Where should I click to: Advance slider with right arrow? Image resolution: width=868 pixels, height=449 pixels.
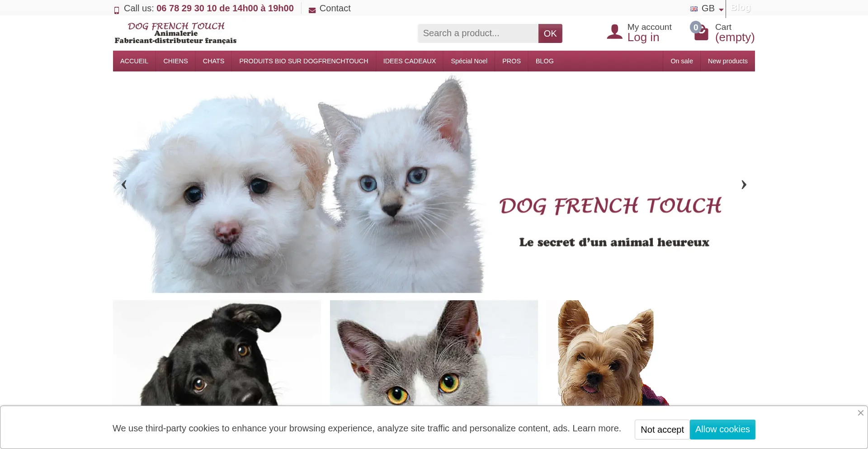[x=744, y=184]
